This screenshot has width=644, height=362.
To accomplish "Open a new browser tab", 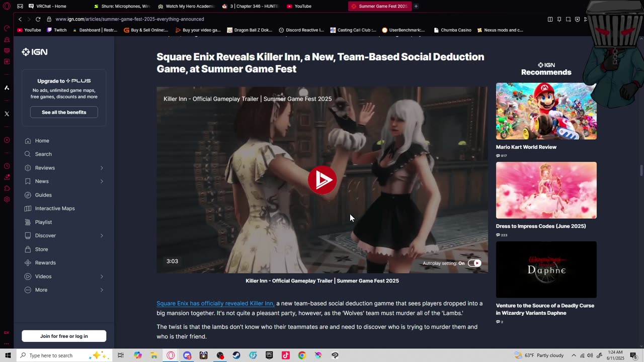I will [416, 6].
